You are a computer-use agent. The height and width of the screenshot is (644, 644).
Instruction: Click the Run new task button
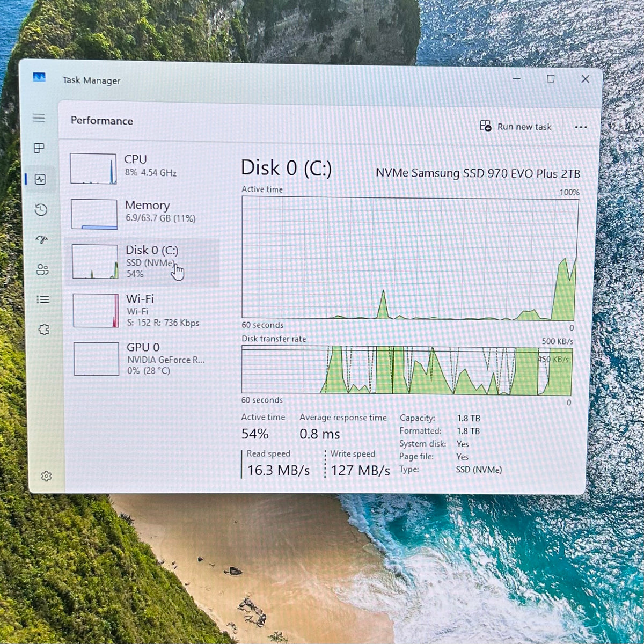tap(516, 127)
